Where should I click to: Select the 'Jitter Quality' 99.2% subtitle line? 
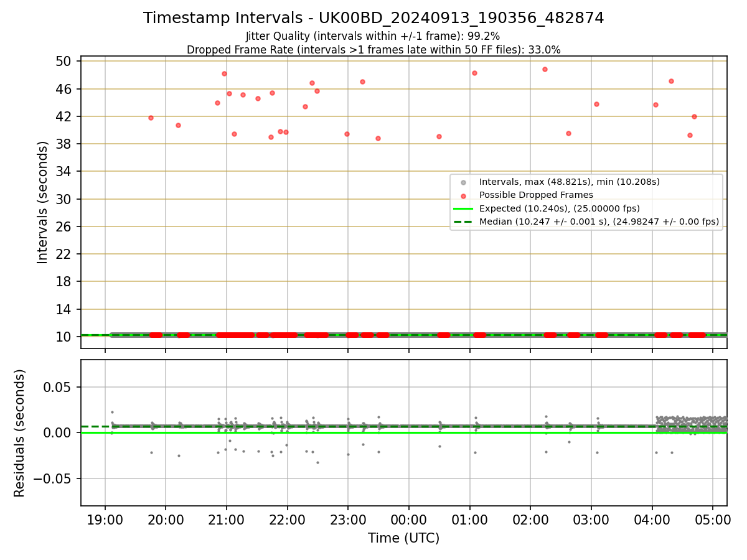[373, 36]
